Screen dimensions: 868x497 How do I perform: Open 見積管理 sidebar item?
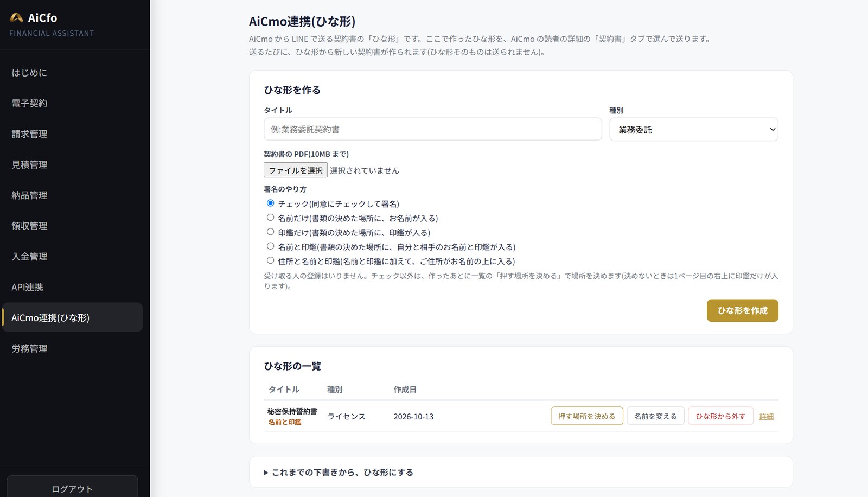click(72, 164)
